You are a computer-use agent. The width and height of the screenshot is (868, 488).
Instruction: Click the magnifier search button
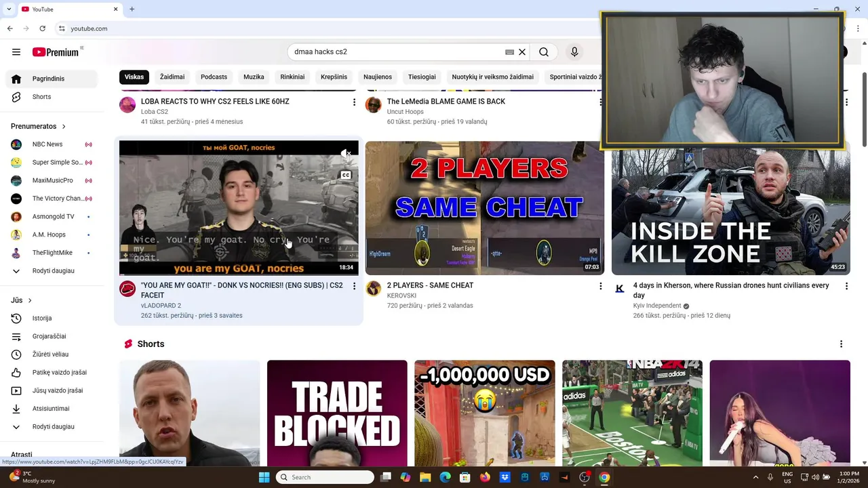pyautogui.click(x=544, y=52)
